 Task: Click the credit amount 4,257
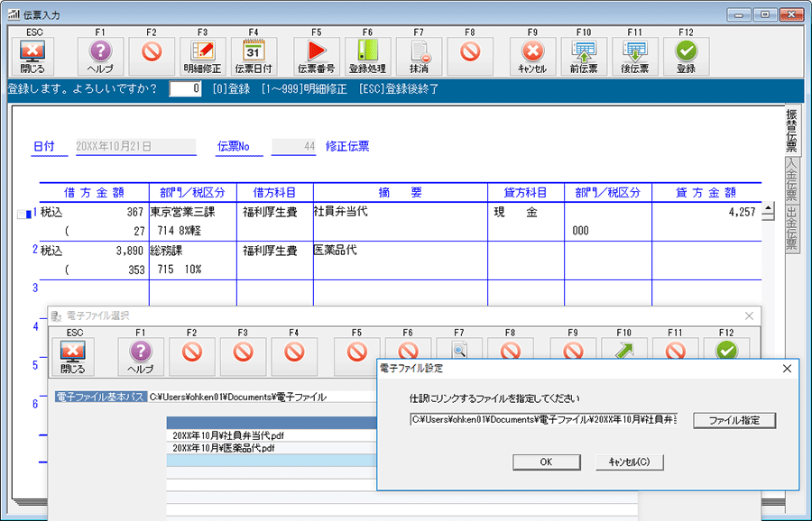(x=742, y=212)
